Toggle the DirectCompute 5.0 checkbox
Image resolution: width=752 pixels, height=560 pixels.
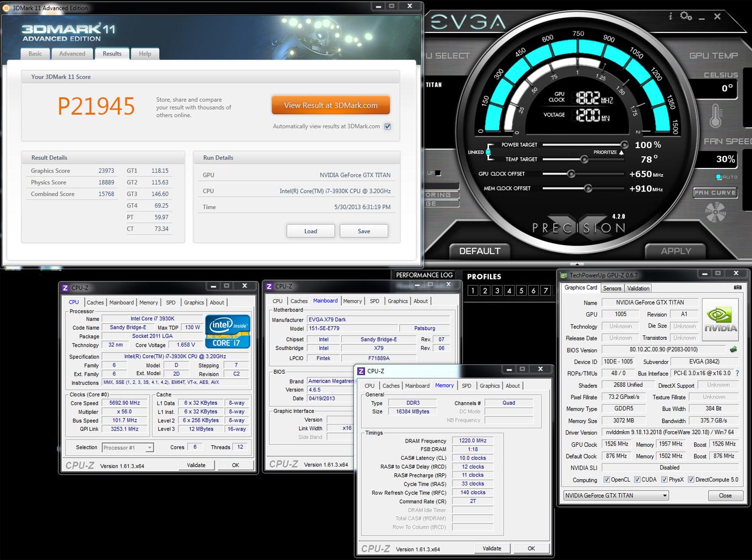pyautogui.click(x=691, y=480)
